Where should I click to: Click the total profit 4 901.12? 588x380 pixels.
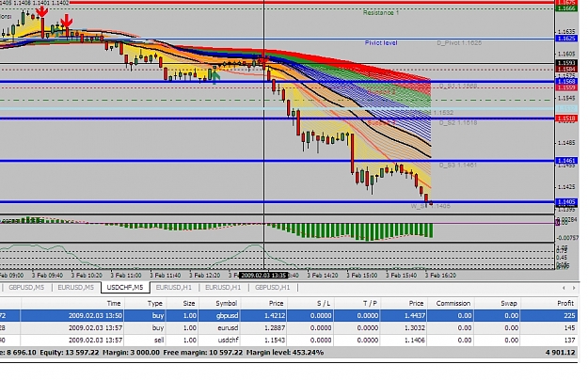pos(561,353)
